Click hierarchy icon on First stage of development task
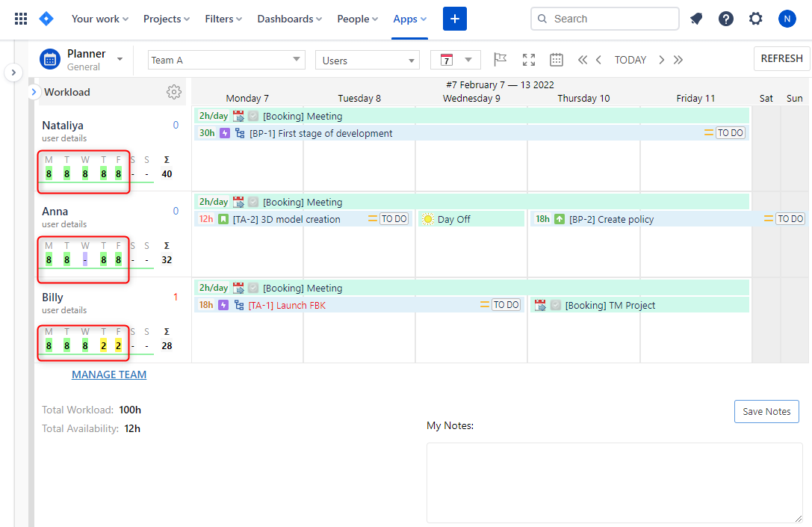 [x=239, y=132]
